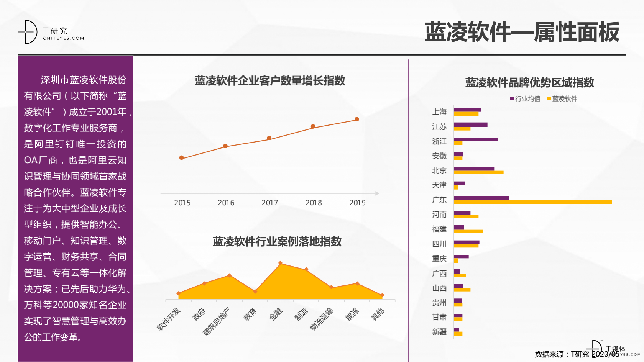Image resolution: width=644 pixels, height=362 pixels.
Task: Click the 其他 category label
Action: coord(378,314)
